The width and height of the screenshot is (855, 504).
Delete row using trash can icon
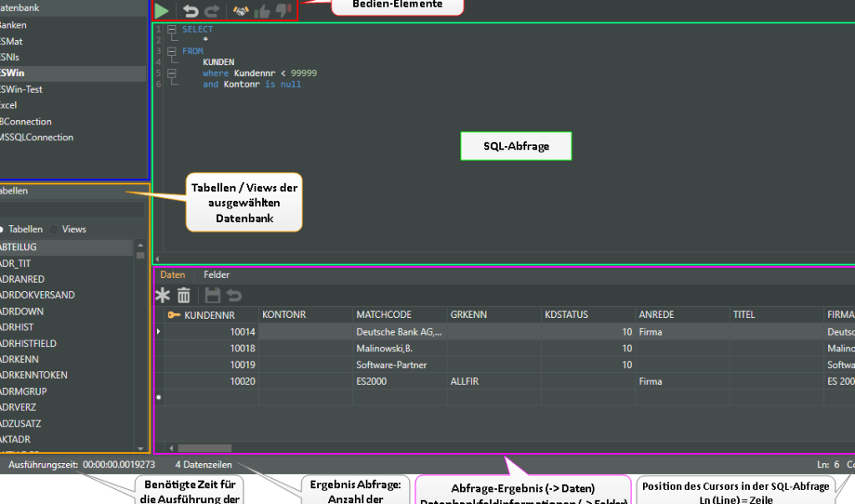tap(184, 295)
